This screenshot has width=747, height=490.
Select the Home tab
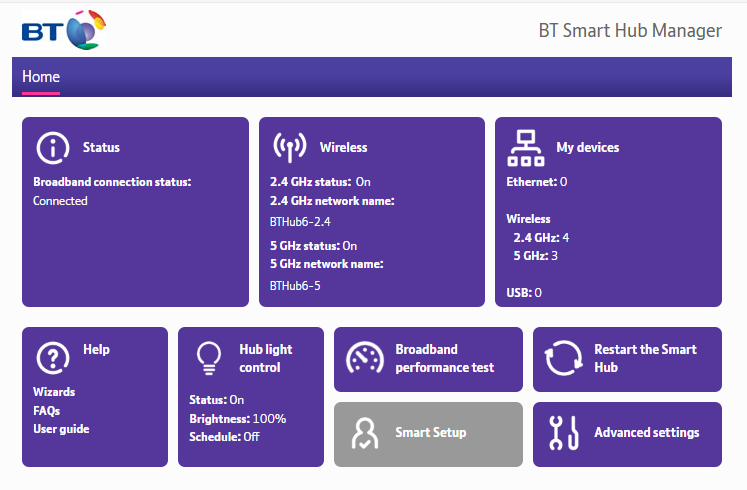(41, 77)
